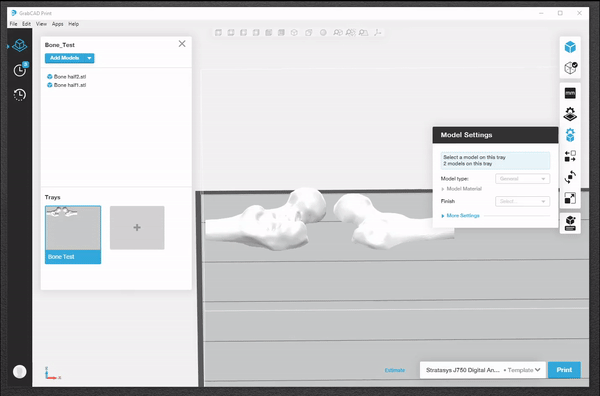
Task: Open the Orient rotate icon
Action: coord(570,177)
